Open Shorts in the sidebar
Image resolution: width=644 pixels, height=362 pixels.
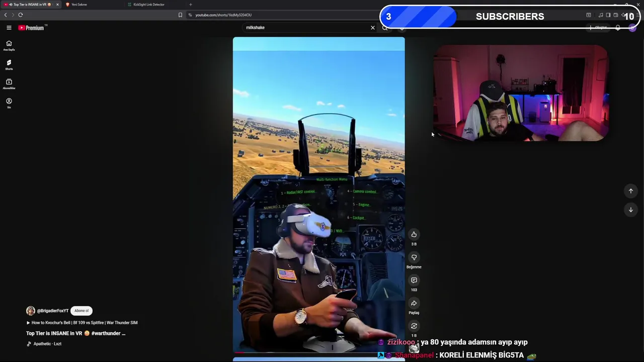tap(9, 65)
